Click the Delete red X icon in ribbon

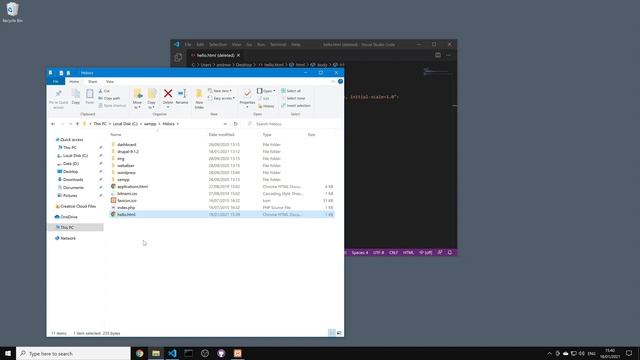pos(168,94)
